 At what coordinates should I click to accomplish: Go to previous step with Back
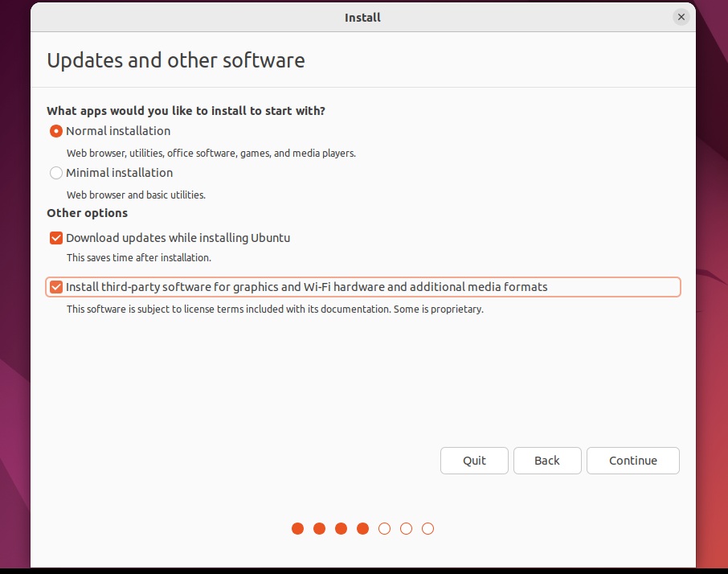(x=546, y=461)
